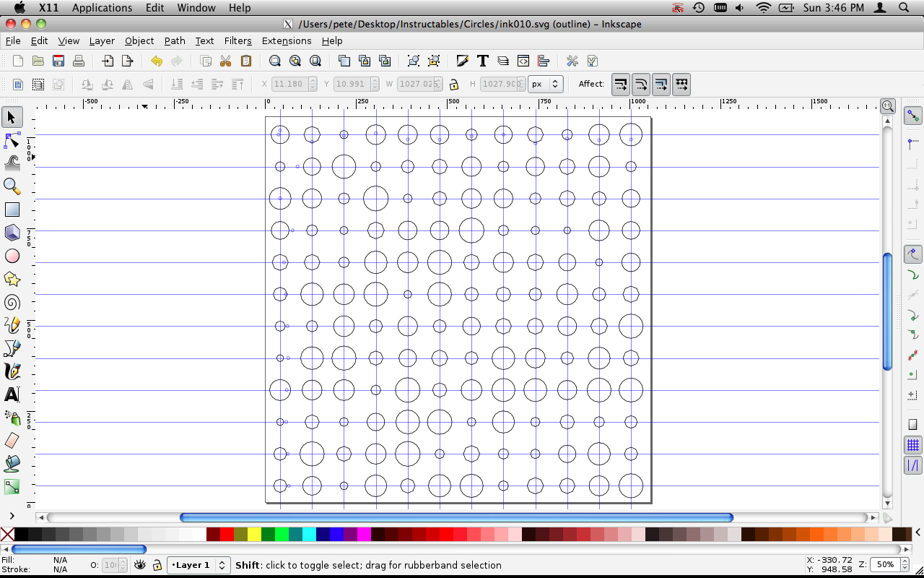Open the Extensions menu

click(287, 40)
